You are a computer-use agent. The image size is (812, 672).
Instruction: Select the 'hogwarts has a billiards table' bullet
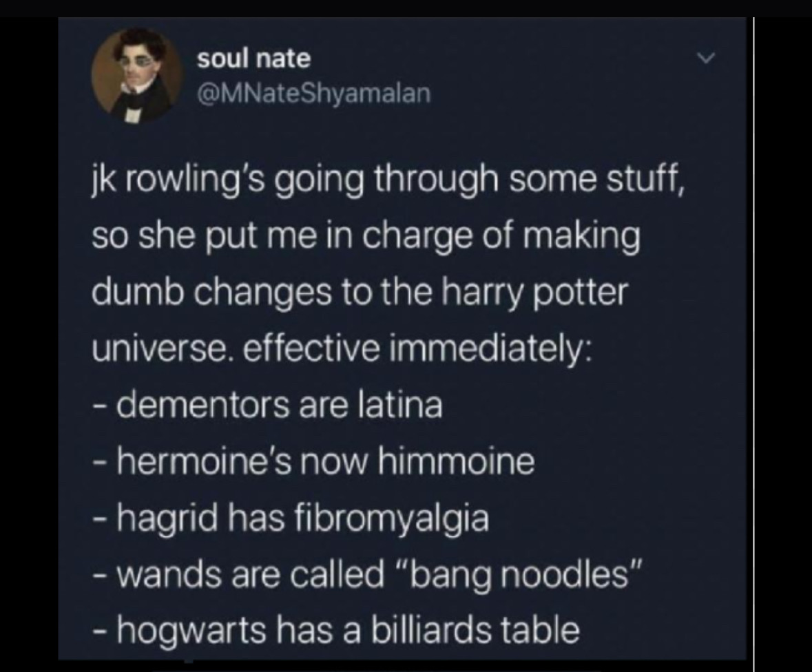tap(337, 631)
